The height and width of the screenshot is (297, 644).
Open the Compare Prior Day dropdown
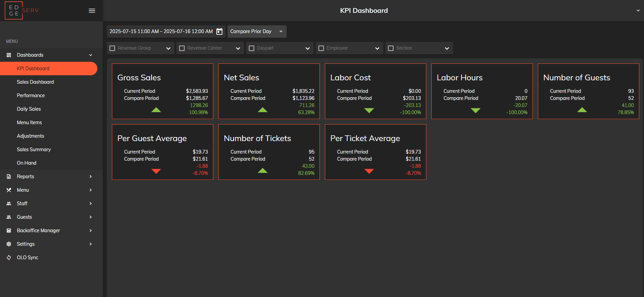(257, 31)
